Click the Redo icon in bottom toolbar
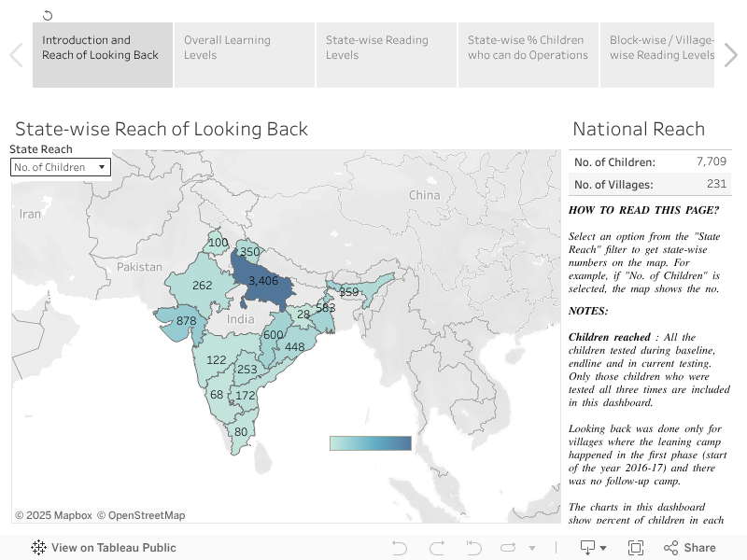The height and width of the screenshot is (560, 747). (437, 548)
